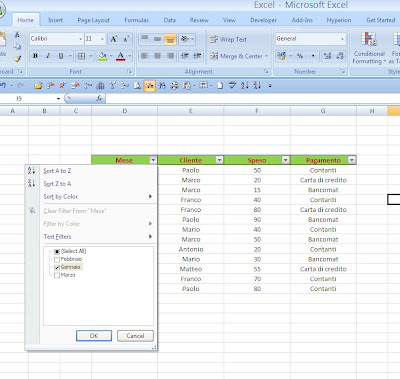Check the (Select All) checkbox
Viewport: 400px width, 379px height.
[x=57, y=251]
